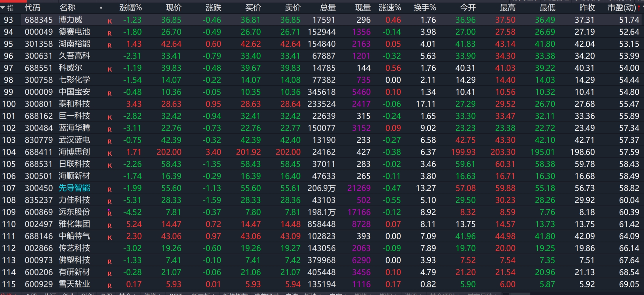This screenshot has width=644, height=295.
Task: Click the 202.00 price of 海博思创
Action: pyautogui.click(x=169, y=152)
